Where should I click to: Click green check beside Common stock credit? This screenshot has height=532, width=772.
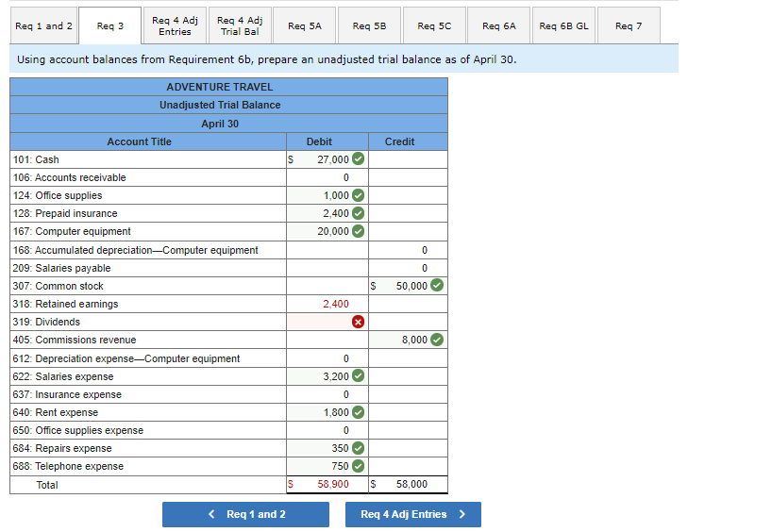click(437, 285)
